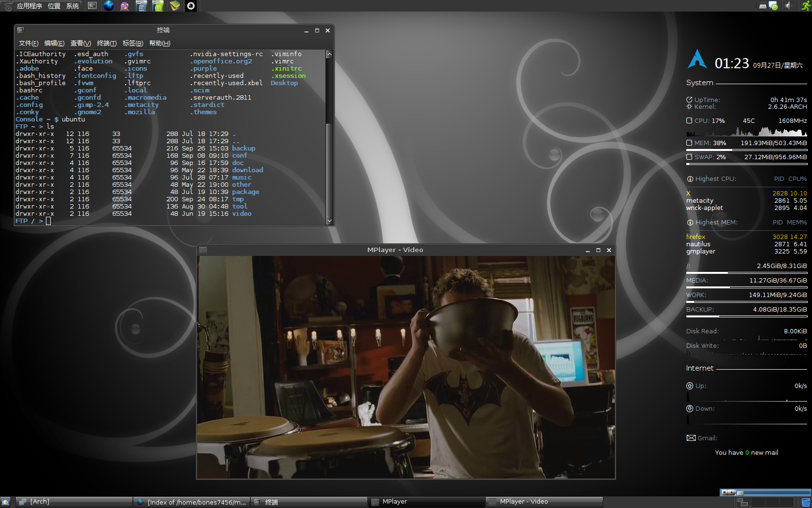This screenshot has height=508, width=812.
Task: Open the trash applet in bottom corner
Action: 806,502
